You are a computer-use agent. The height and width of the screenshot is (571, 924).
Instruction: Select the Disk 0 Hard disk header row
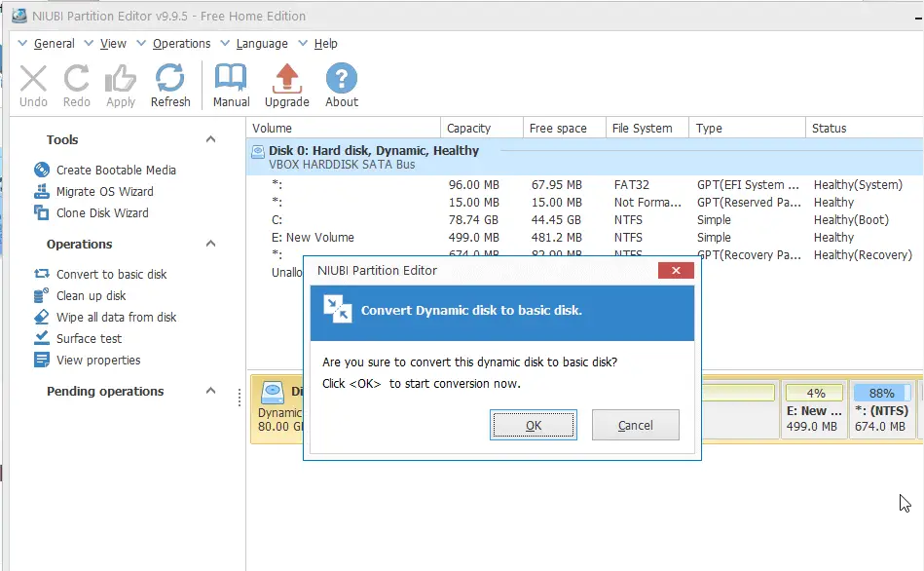coord(584,157)
